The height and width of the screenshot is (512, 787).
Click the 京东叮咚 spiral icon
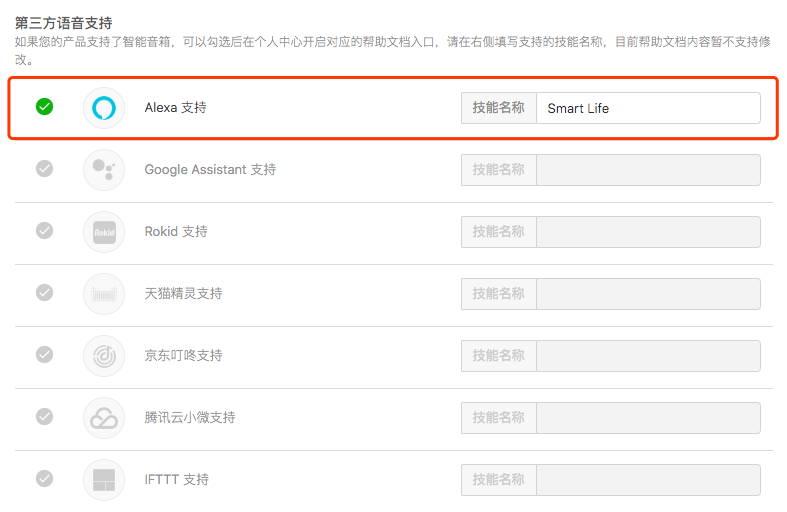(104, 356)
